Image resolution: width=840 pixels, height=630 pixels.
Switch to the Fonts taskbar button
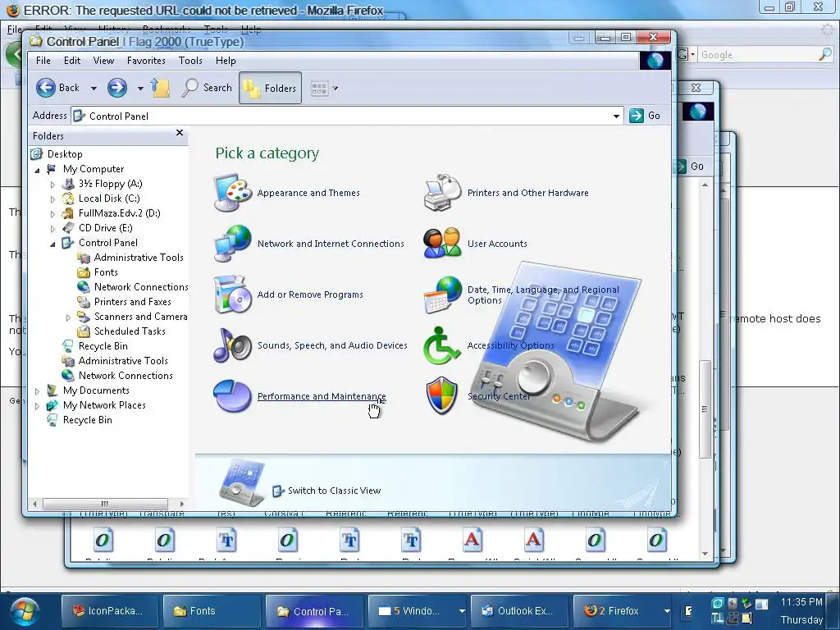coord(212,611)
